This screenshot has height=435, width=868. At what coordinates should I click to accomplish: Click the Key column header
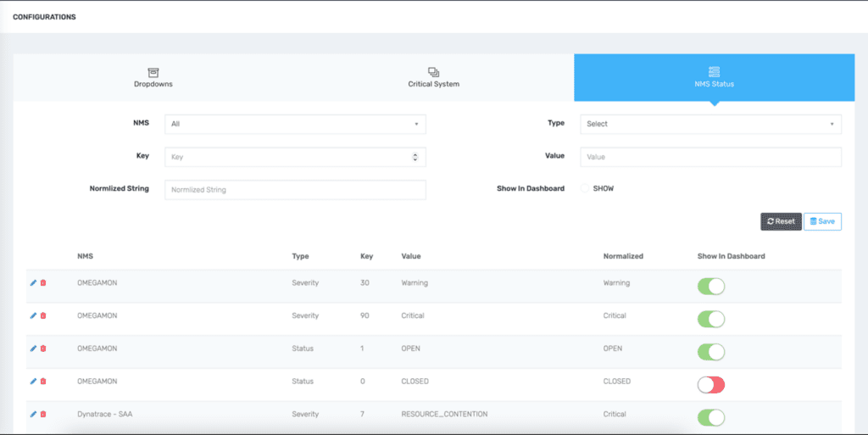point(366,256)
